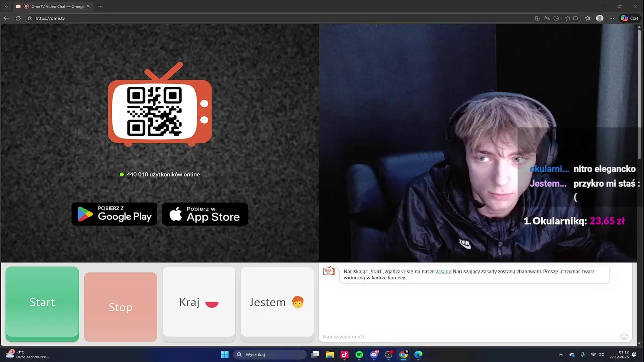Viewport: 644px width, 362px height.
Task: Reload the page
Action: click(18, 18)
